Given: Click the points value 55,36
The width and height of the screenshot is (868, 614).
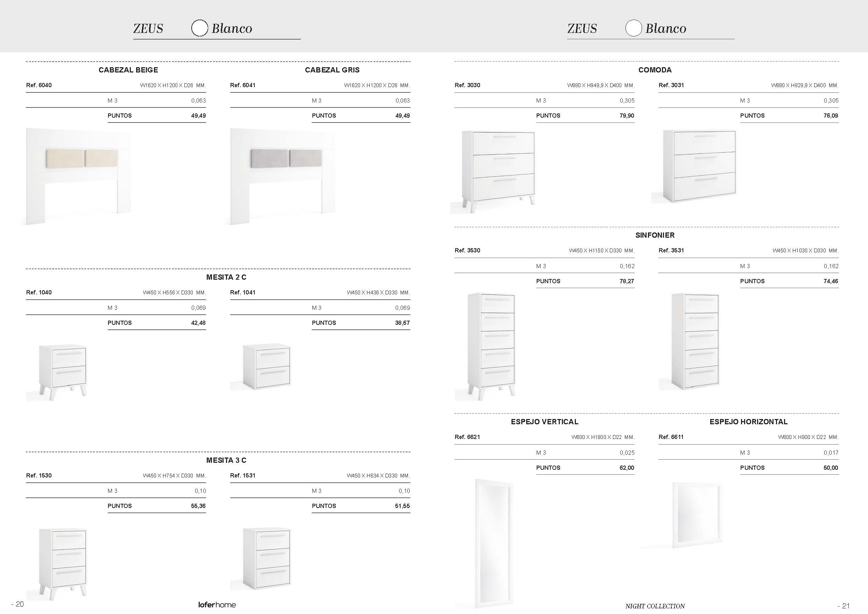Looking at the screenshot, I should (198, 506).
